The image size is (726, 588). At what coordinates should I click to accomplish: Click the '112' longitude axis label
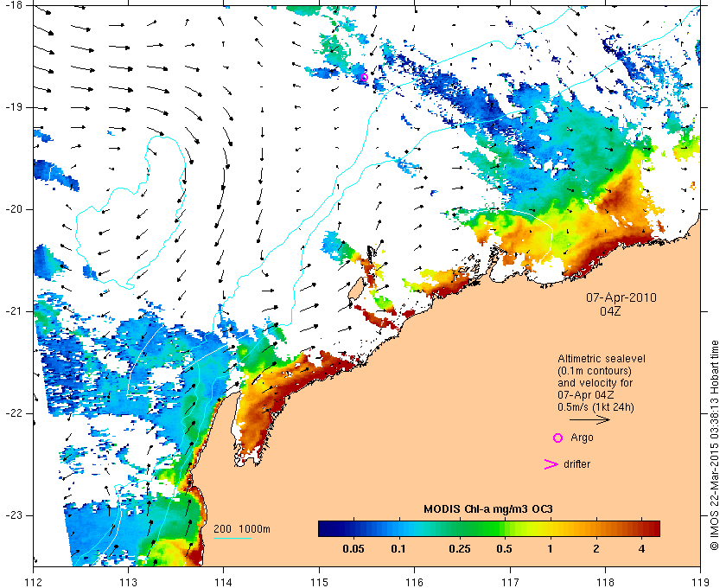34,582
